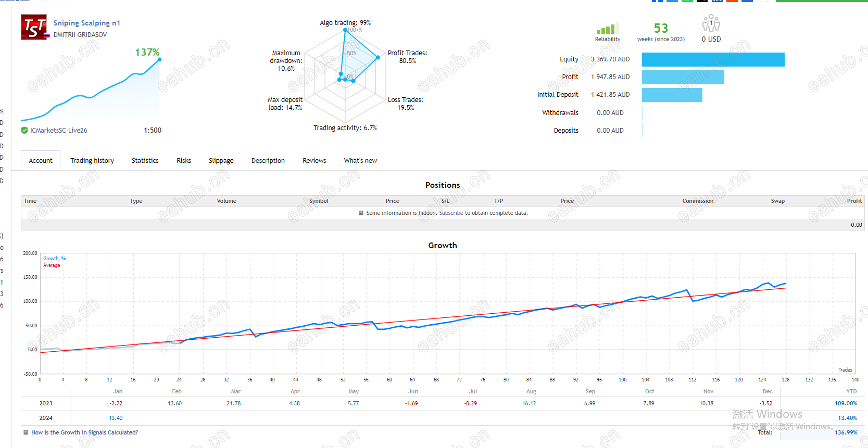
Task: Click the Subscribe link in Positions table
Action: click(451, 213)
